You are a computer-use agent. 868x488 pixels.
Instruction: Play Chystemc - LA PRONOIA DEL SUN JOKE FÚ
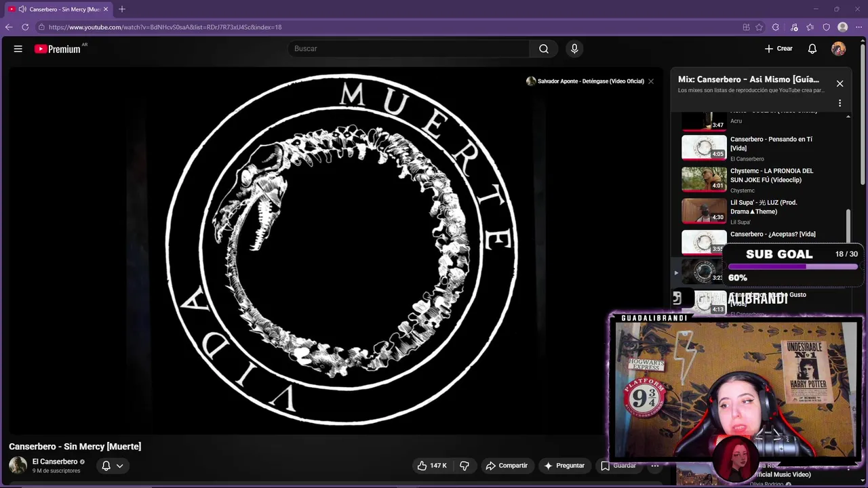pyautogui.click(x=772, y=176)
